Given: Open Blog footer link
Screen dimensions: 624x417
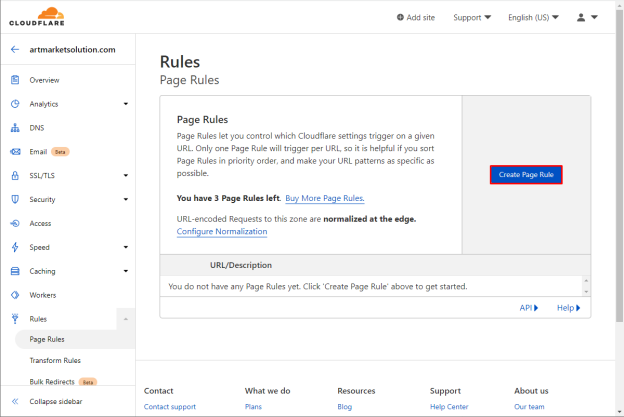Looking at the screenshot, I should [x=345, y=407].
